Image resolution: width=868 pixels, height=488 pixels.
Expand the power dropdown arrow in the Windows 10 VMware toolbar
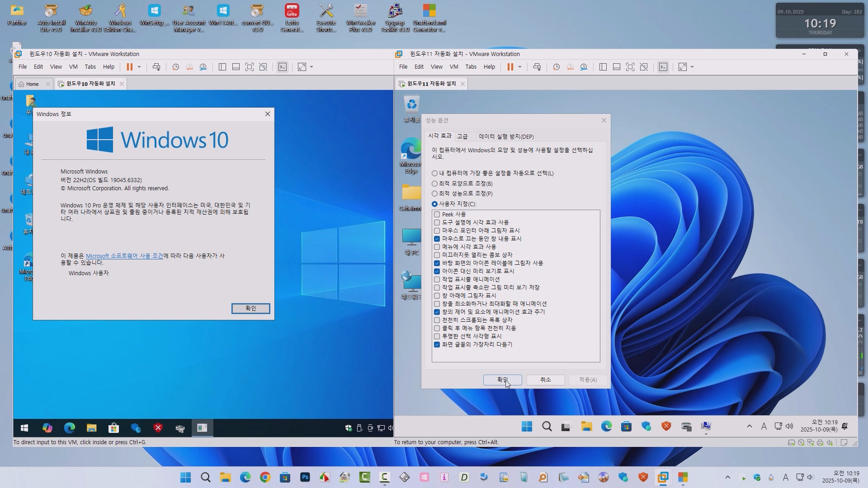139,67
